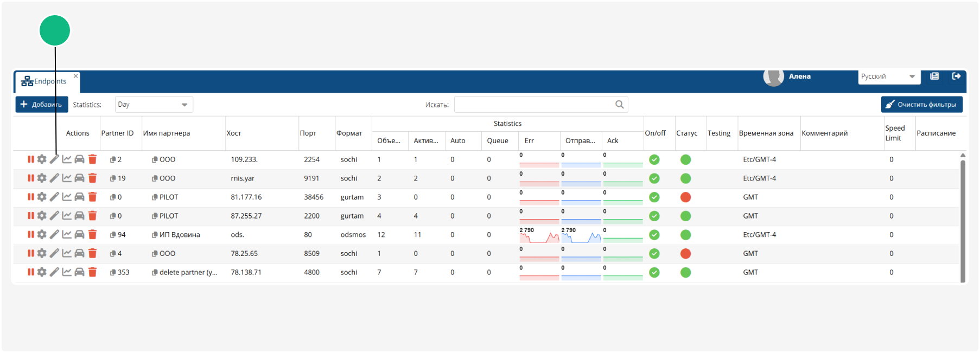
Task: Log out using the exit icon
Action: pos(957,76)
